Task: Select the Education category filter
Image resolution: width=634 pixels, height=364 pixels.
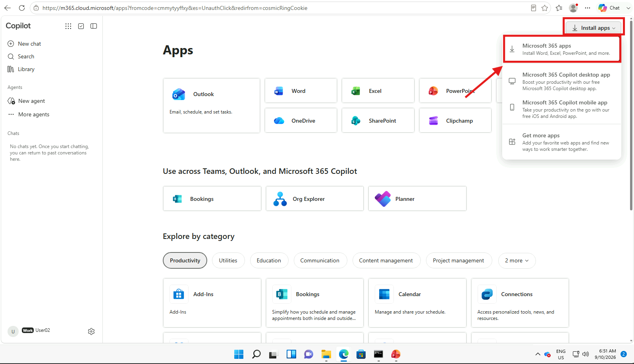Action: pyautogui.click(x=269, y=260)
